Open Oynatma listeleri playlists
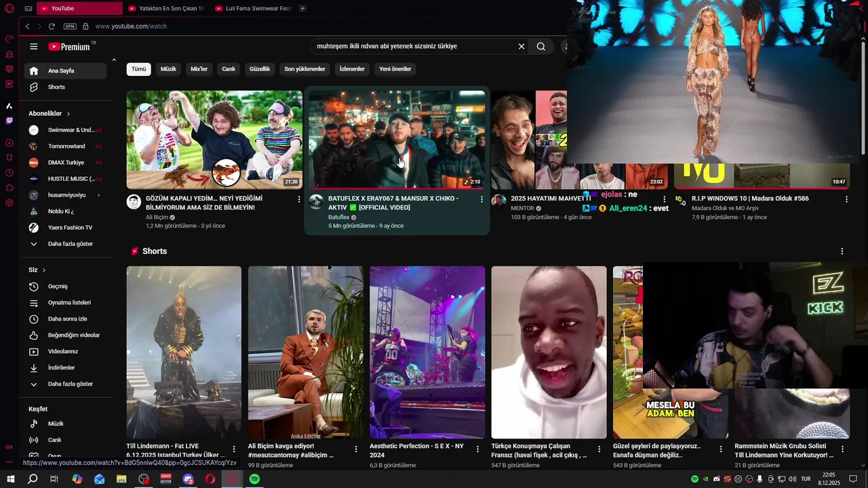The width and height of the screenshot is (868, 488). [x=65, y=302]
